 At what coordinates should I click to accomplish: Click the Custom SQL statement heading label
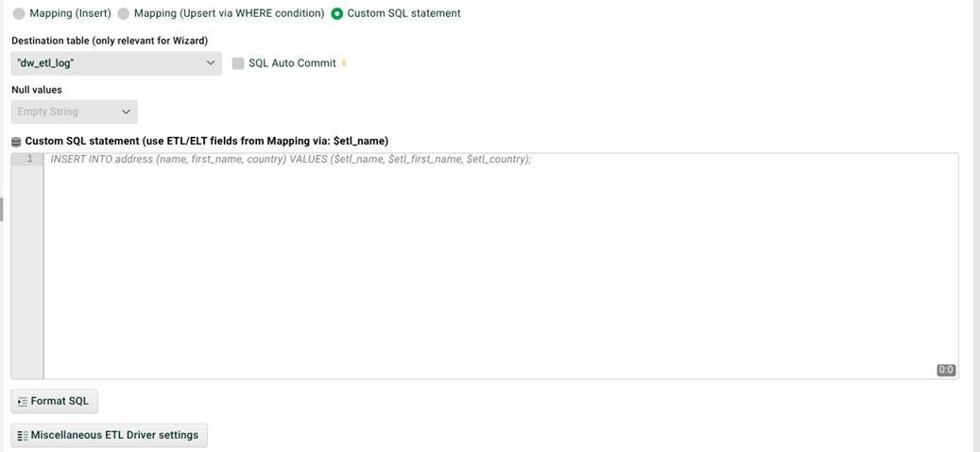click(207, 141)
